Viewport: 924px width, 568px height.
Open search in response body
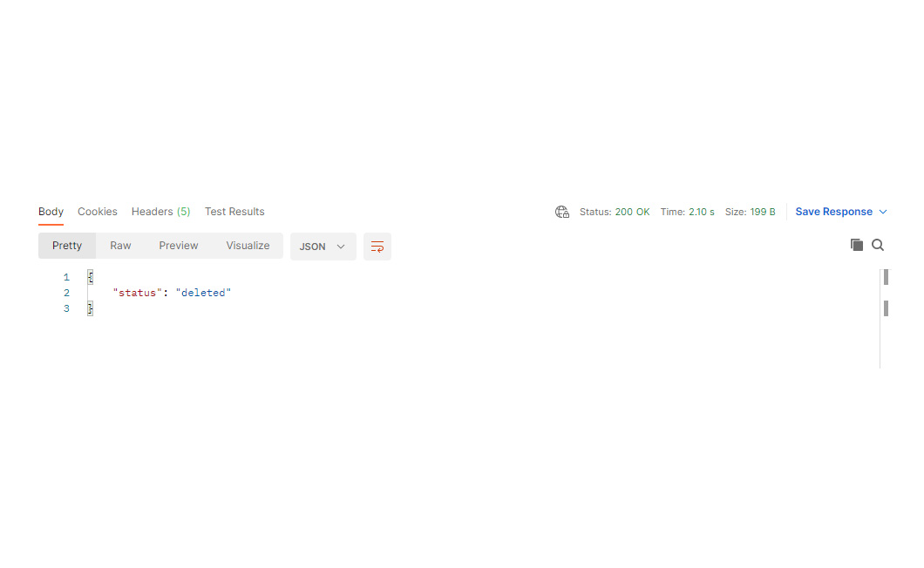[878, 245]
